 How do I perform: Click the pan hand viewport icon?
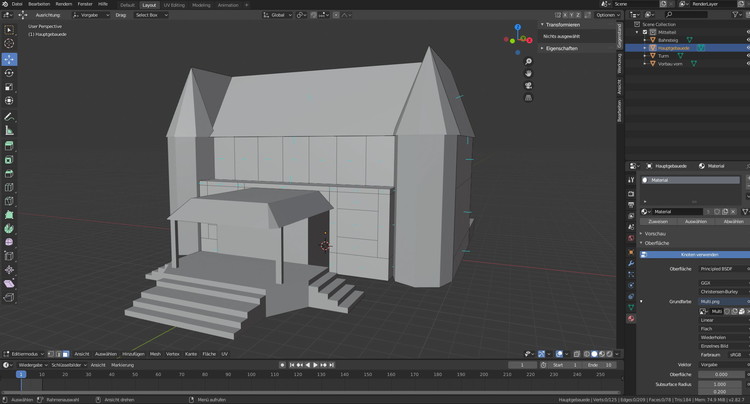529,73
